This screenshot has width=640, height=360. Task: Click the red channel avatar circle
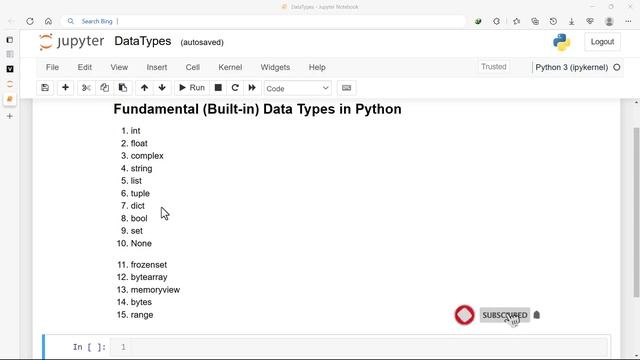(464, 315)
